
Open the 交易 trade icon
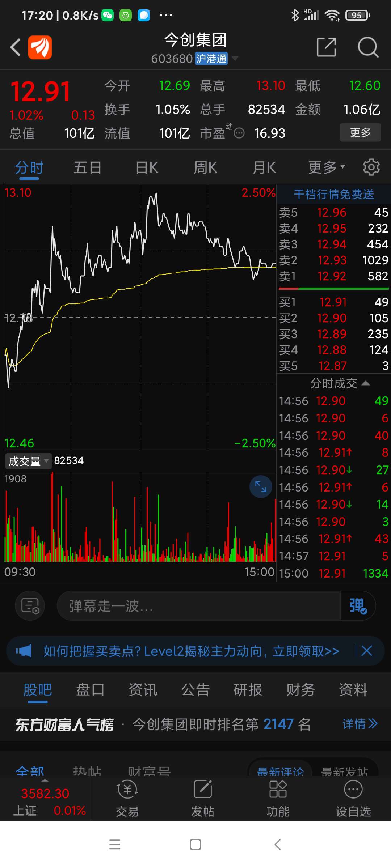point(127,798)
